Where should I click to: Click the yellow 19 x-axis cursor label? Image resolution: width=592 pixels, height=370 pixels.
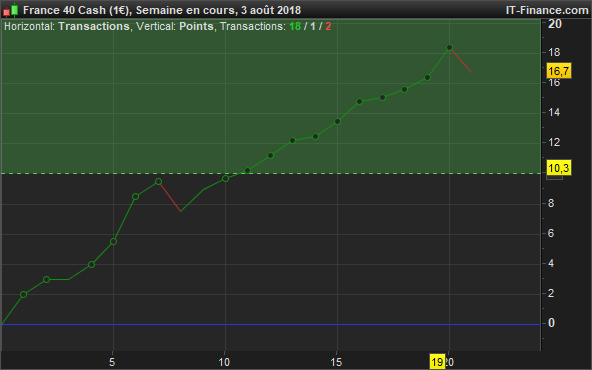[x=437, y=362]
